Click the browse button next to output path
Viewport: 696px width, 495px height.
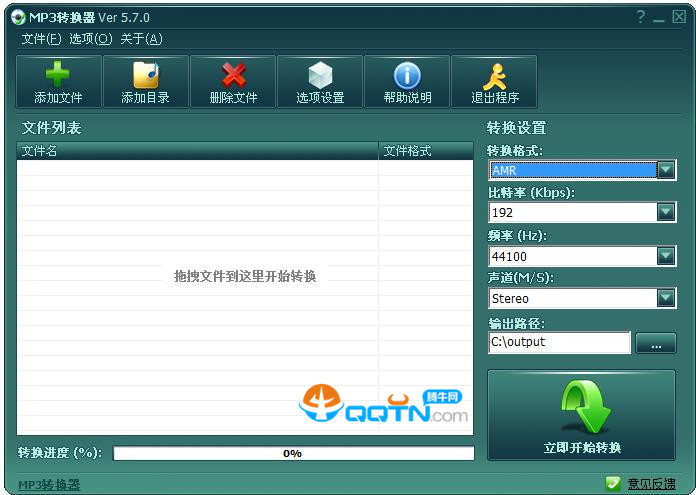click(x=656, y=343)
